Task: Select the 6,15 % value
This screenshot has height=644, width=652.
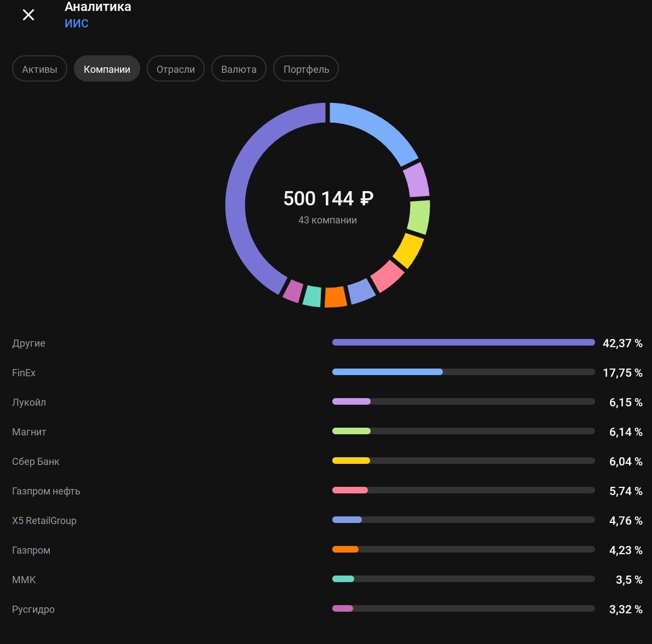Action: click(x=626, y=403)
